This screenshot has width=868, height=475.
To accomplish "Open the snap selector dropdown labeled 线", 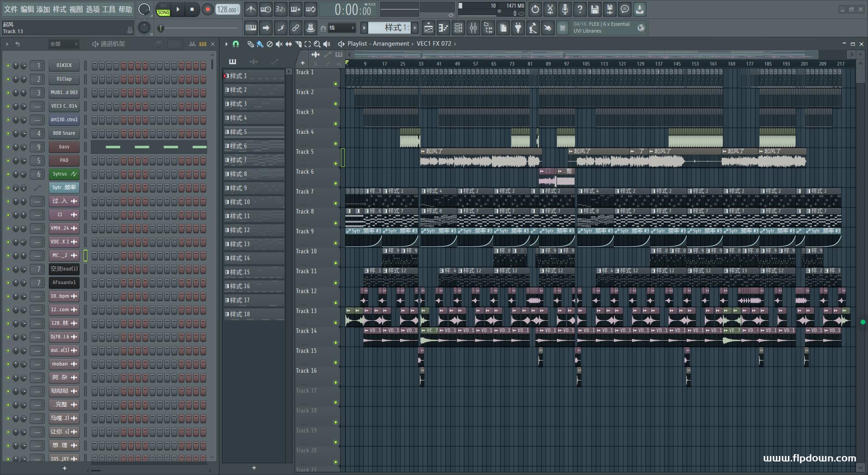I will point(341,28).
